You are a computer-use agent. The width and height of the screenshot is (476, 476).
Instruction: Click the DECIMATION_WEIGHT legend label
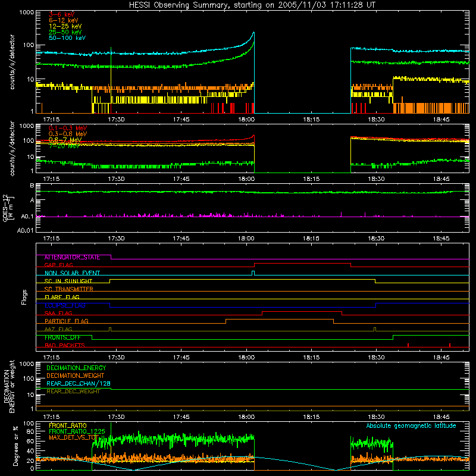pos(76,376)
